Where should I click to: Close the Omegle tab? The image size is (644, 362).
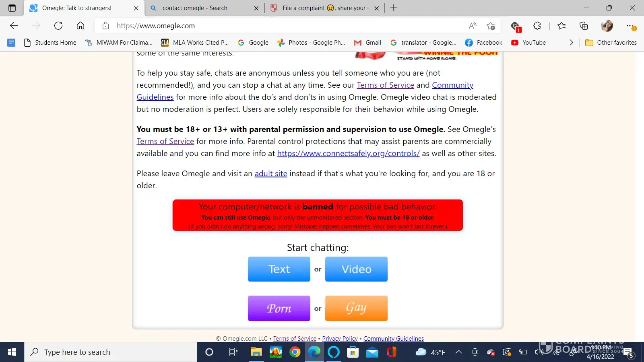tap(136, 8)
